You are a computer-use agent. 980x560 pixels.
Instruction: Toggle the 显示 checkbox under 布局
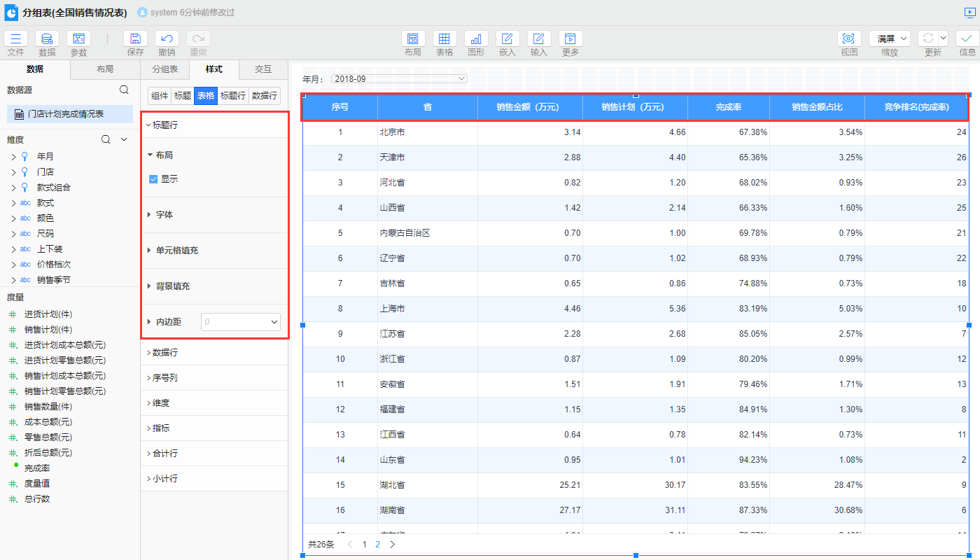[153, 179]
